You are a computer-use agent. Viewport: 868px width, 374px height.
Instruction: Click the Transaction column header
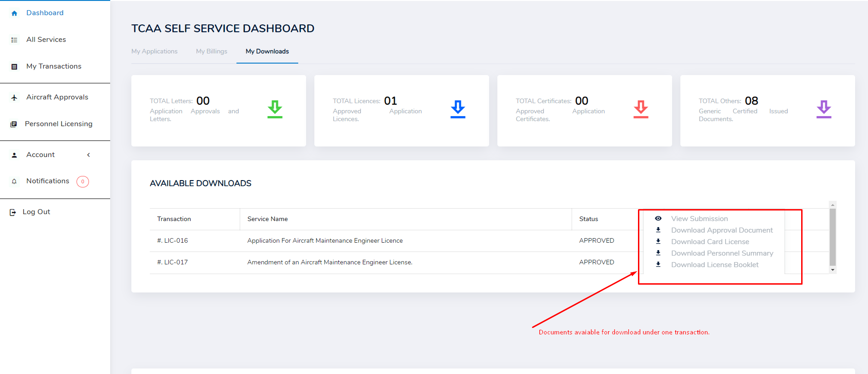tap(174, 219)
